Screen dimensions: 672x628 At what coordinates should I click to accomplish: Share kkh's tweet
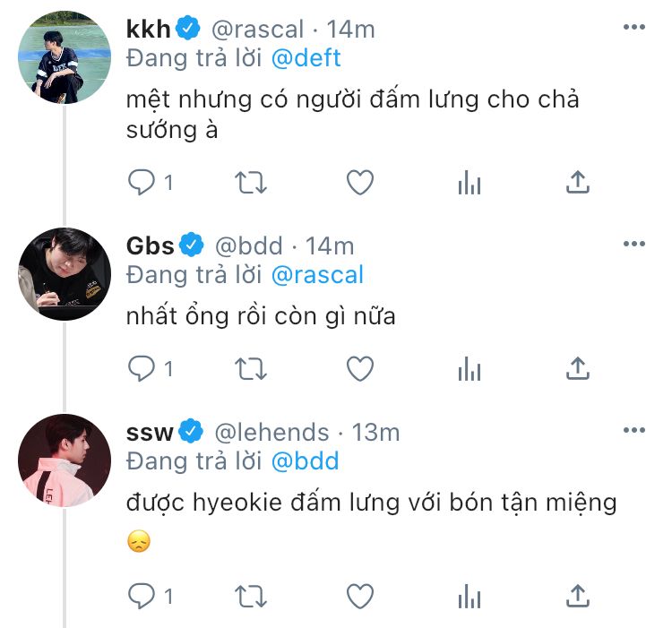[578, 183]
